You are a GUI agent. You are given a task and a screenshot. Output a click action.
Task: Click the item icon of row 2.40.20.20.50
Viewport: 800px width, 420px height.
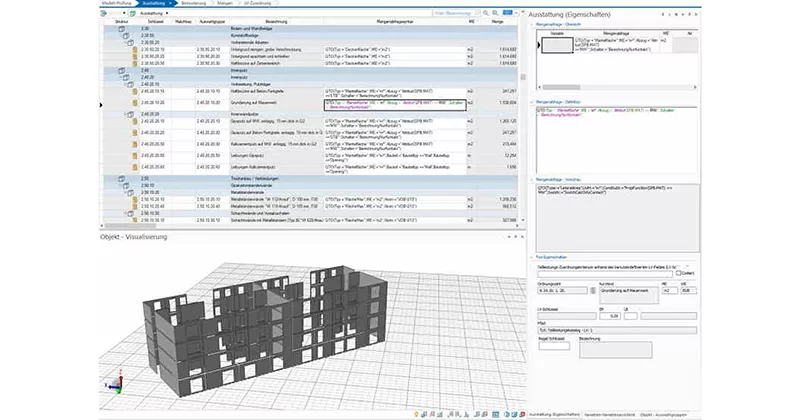(135, 156)
